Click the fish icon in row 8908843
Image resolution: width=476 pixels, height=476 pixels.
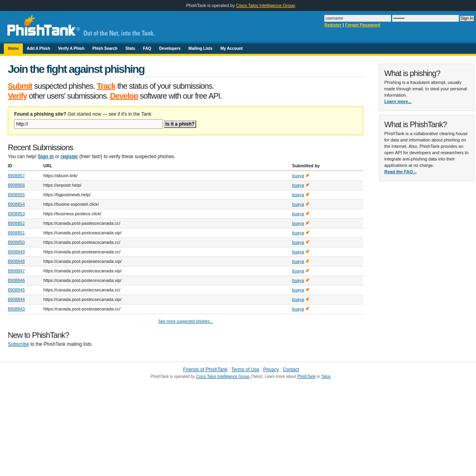click(x=307, y=309)
